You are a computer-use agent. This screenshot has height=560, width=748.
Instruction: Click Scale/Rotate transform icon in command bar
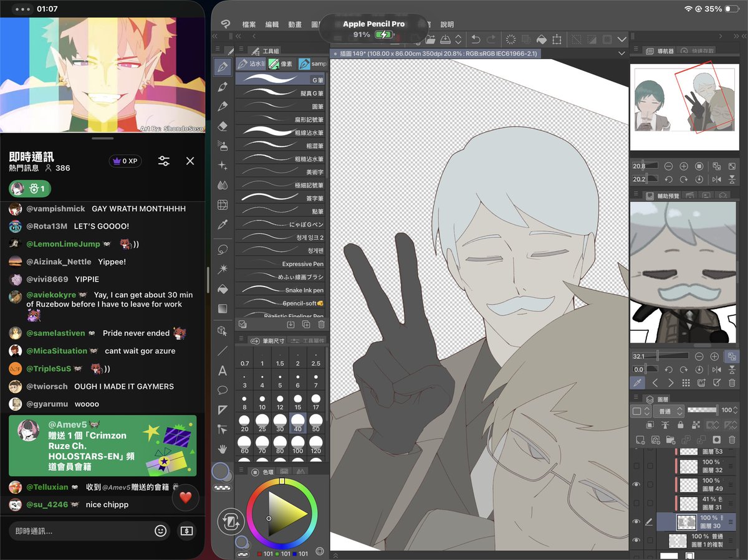pyautogui.click(x=557, y=39)
